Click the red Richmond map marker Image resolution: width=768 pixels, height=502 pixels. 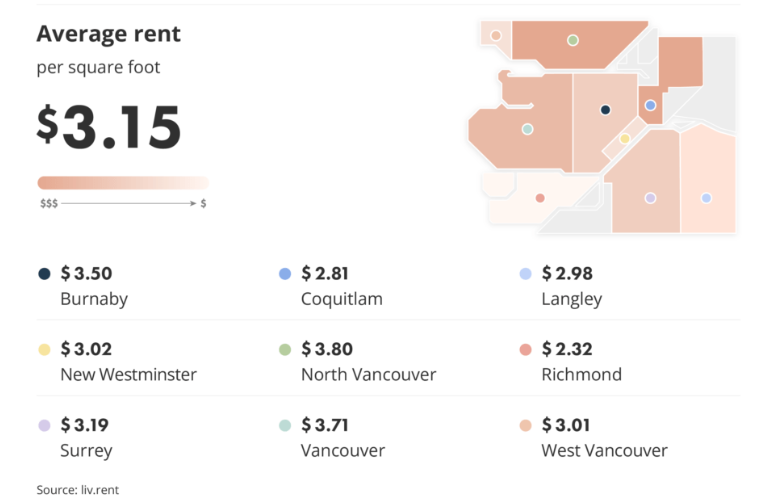[x=540, y=198]
